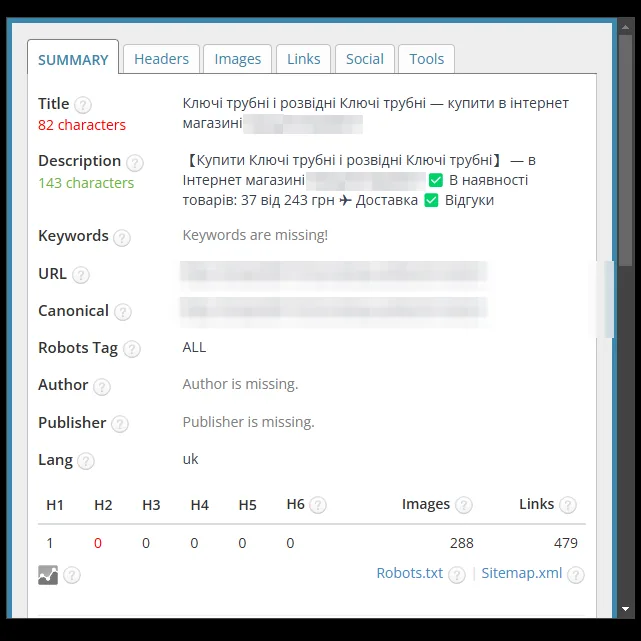This screenshot has width=641, height=641.
Task: Switch to the Headers tab
Action: (x=161, y=59)
